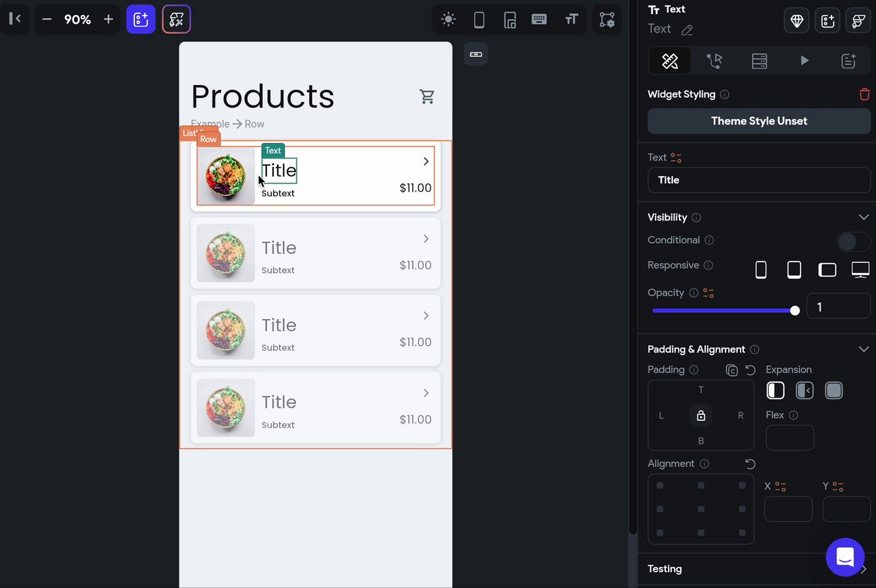876x588 pixels.
Task: Collapse the Visibility section
Action: click(x=864, y=217)
